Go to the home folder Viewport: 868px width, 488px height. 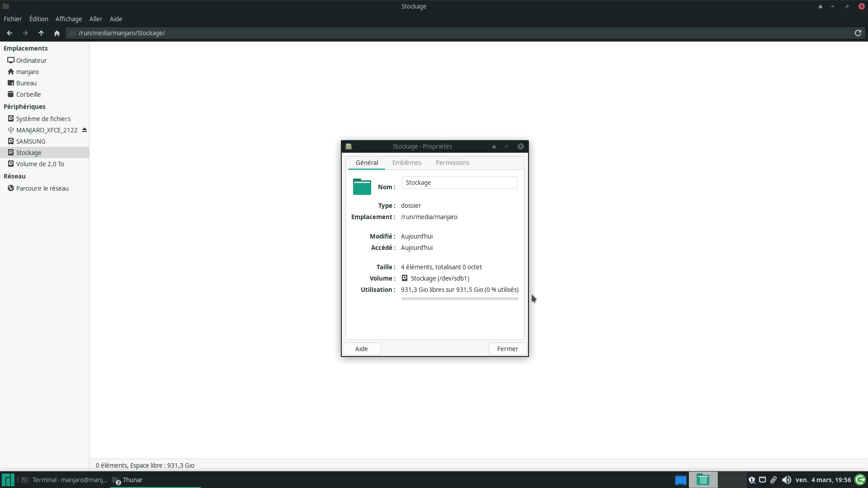(57, 33)
